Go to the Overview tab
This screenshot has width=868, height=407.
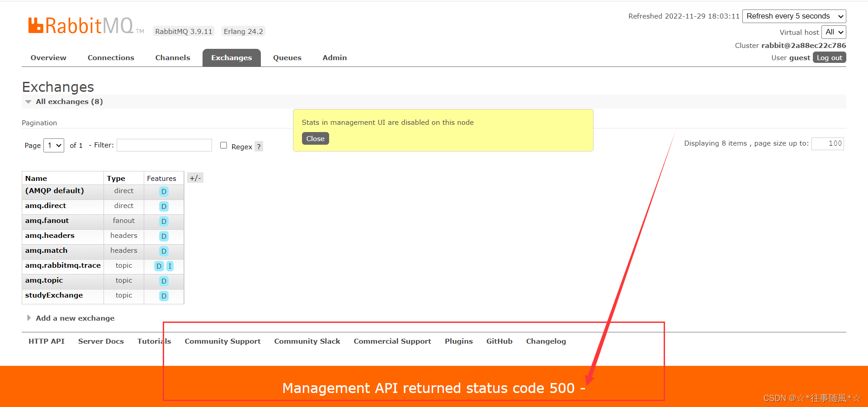48,58
